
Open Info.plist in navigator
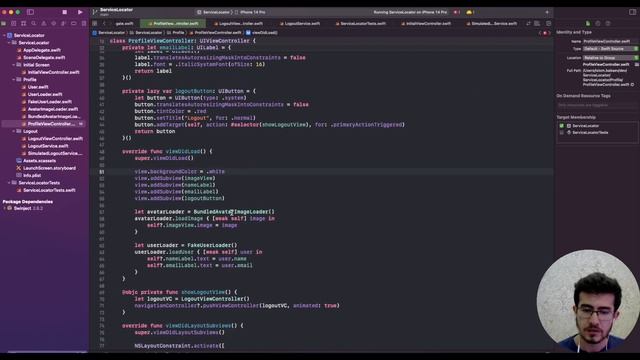pos(29,176)
